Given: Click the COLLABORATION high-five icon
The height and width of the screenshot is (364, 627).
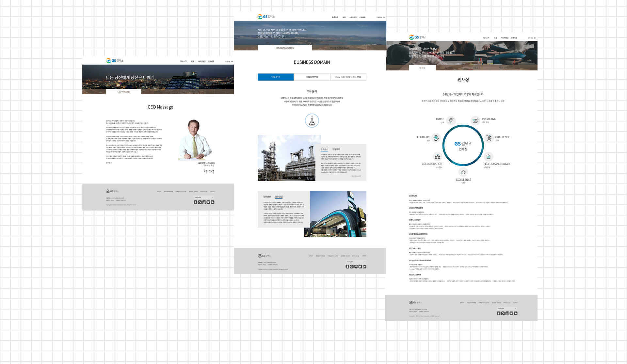Looking at the screenshot, I should pos(437,157).
